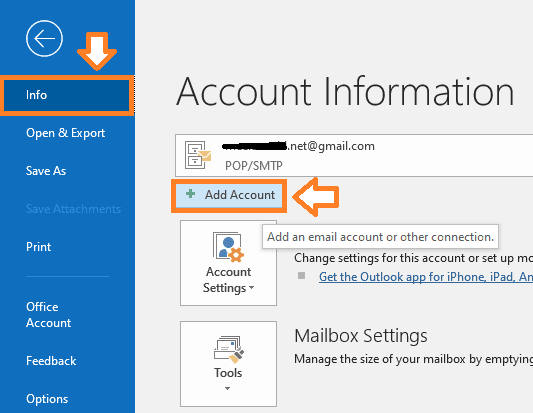Click the Account Settings person-gear icon
Screen dimensions: 533x413
(x=228, y=247)
